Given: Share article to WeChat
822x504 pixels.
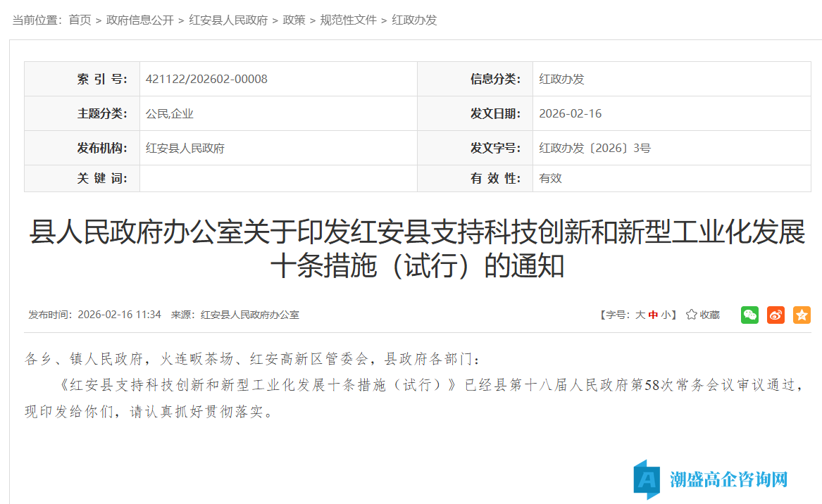Looking at the screenshot, I should click(x=749, y=315).
